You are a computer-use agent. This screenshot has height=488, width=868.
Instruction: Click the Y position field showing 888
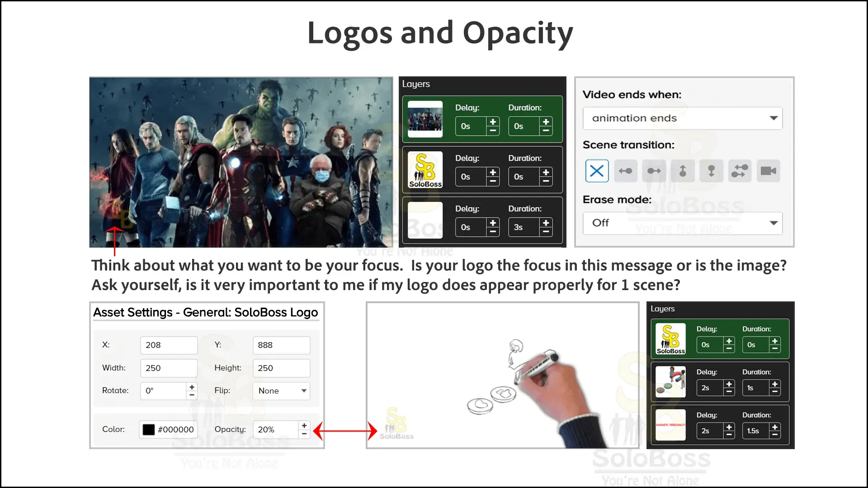tap(281, 345)
